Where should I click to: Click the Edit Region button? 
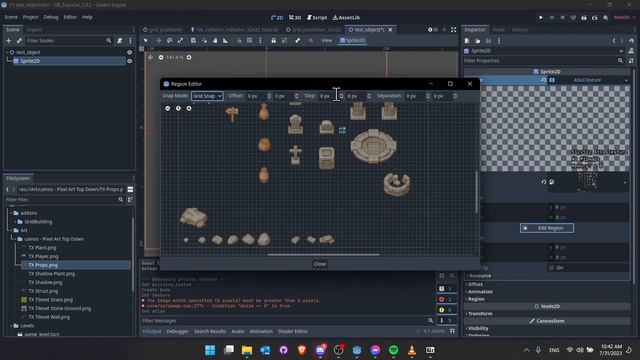547,228
